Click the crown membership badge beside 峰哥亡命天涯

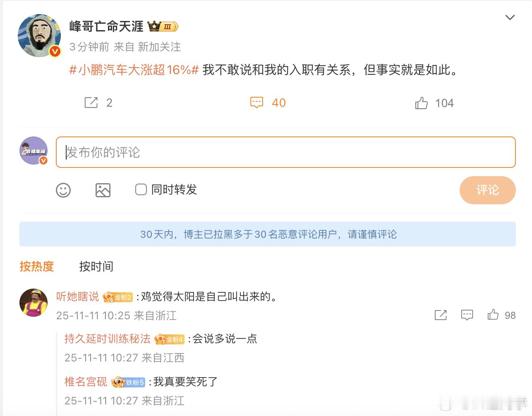pos(163,26)
